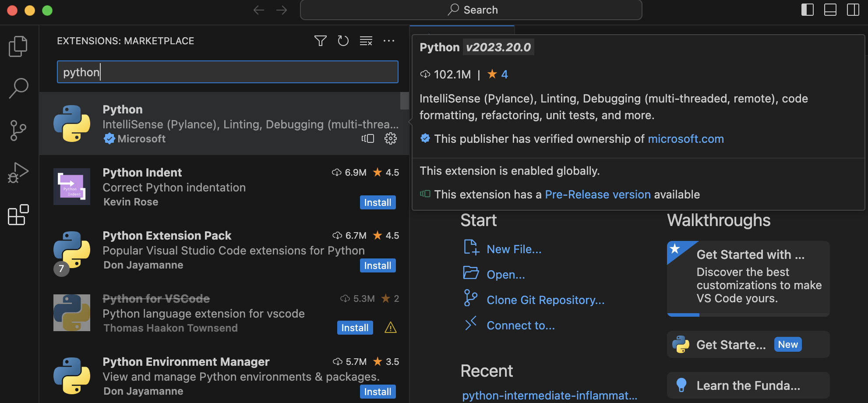Image resolution: width=868 pixels, height=403 pixels.
Task: Select the Extensions icon in the activity bar
Action: pyautogui.click(x=18, y=215)
